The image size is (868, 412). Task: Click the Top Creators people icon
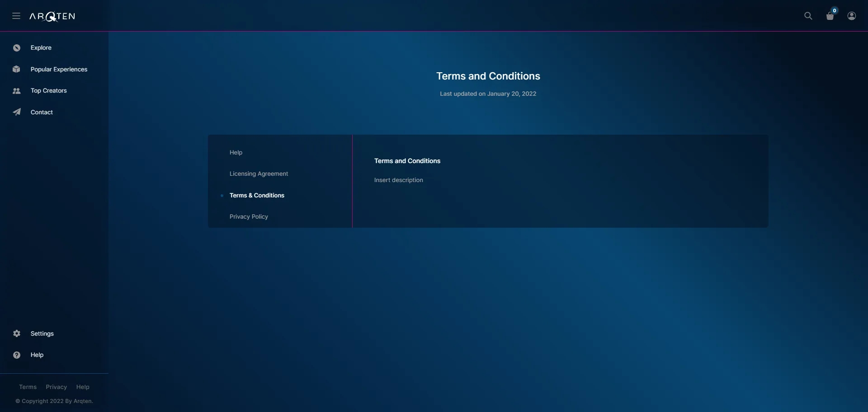(17, 91)
